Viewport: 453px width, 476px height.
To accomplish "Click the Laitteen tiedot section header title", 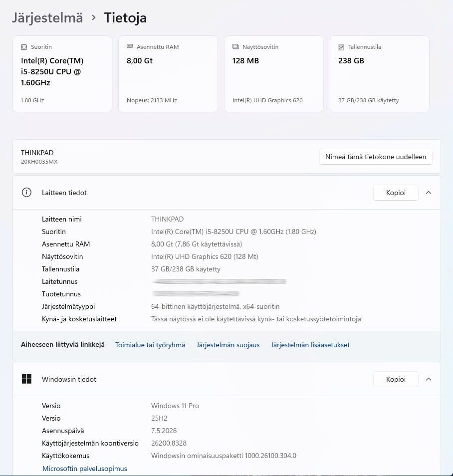I will pyautogui.click(x=64, y=193).
